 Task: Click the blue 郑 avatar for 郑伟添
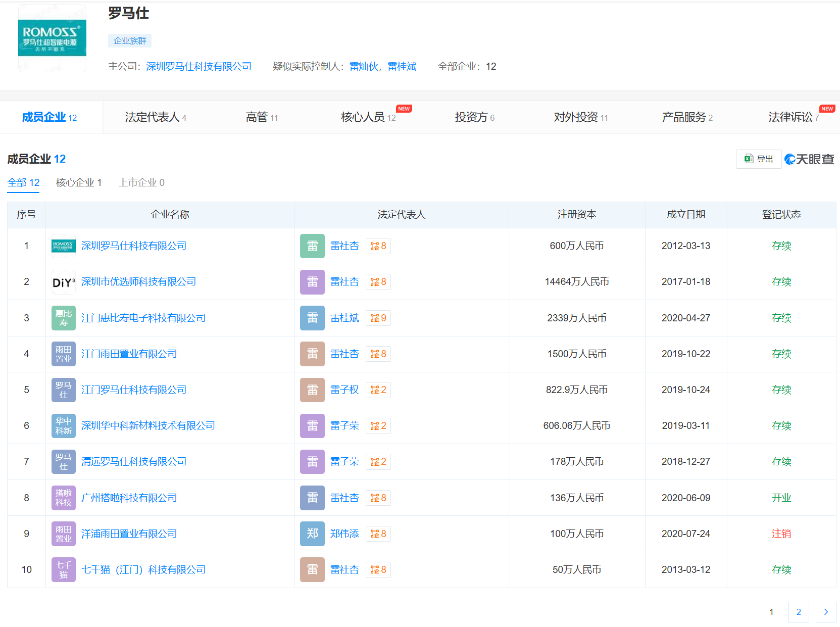[x=312, y=534]
